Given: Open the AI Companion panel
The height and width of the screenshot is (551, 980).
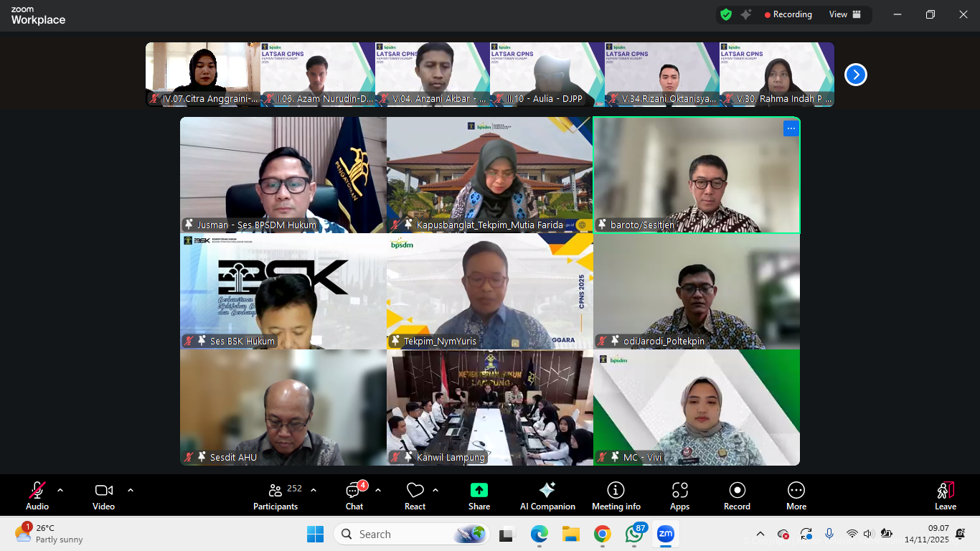Looking at the screenshot, I should point(547,495).
